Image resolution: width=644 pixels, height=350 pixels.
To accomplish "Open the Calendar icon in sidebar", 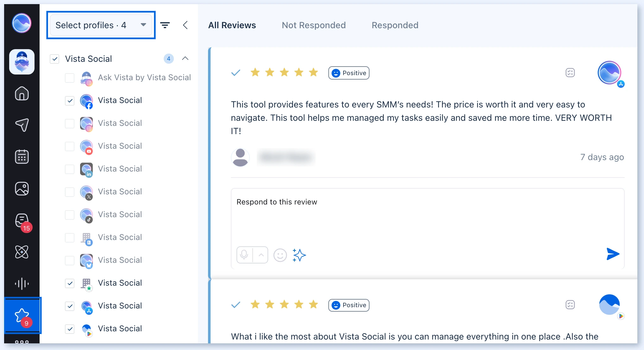I will (x=22, y=157).
